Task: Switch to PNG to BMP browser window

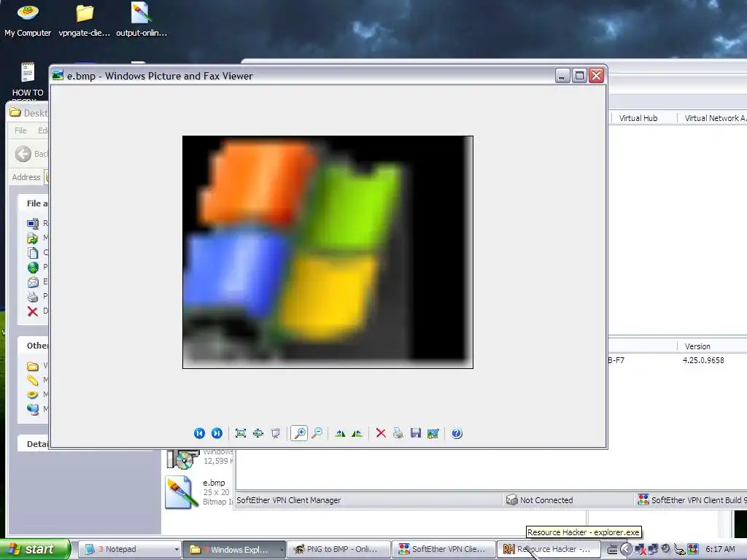Action: (x=338, y=549)
